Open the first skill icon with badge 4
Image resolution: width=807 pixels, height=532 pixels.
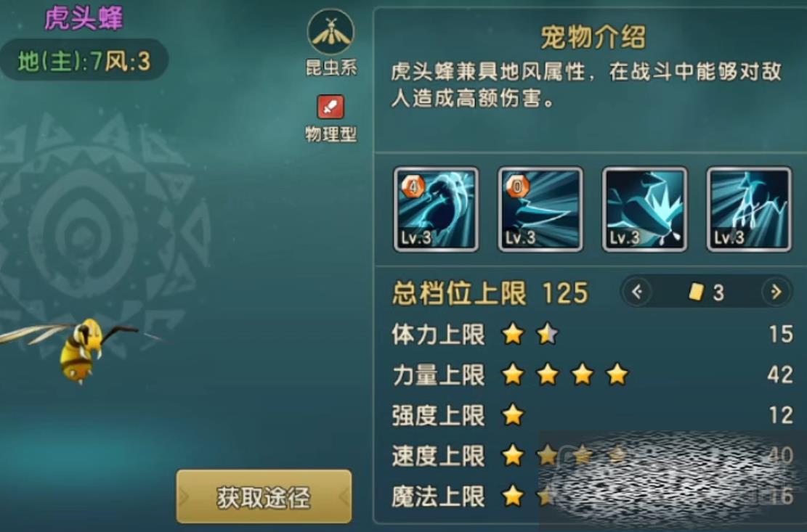[436, 209]
